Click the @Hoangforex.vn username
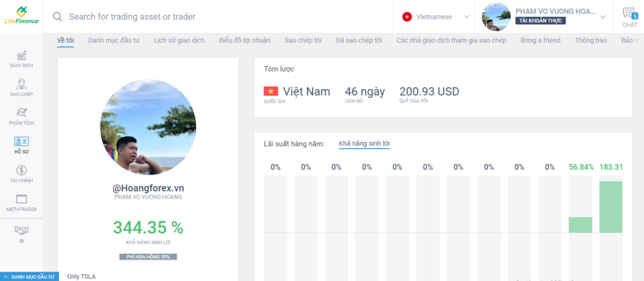 point(148,188)
